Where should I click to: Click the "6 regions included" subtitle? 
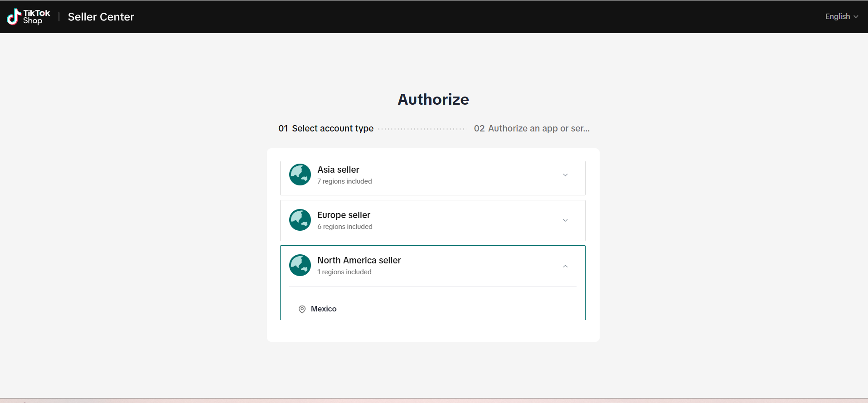click(345, 227)
